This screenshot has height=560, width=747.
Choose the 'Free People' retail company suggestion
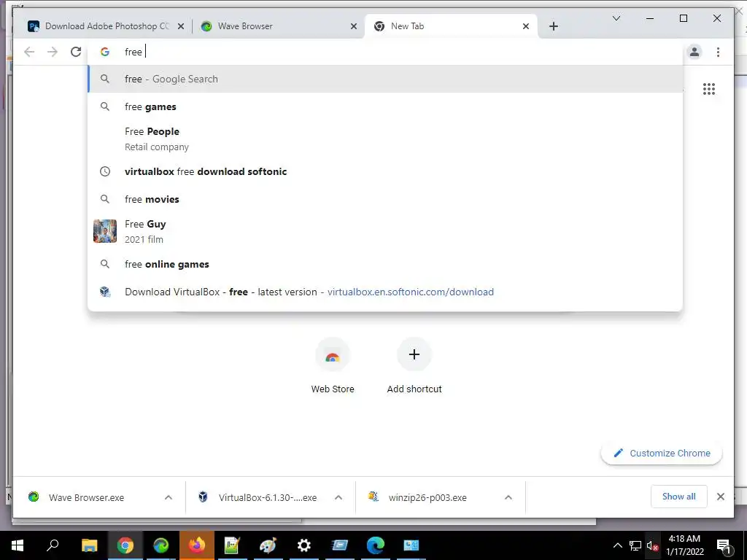[385, 139]
